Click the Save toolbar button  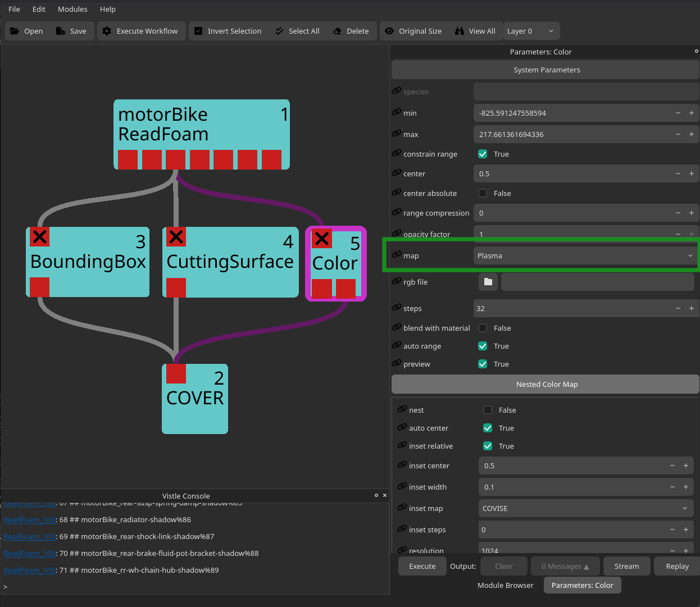[71, 31]
